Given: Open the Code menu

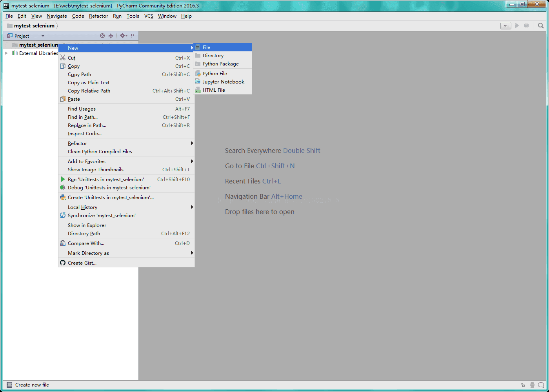Looking at the screenshot, I should 78,16.
